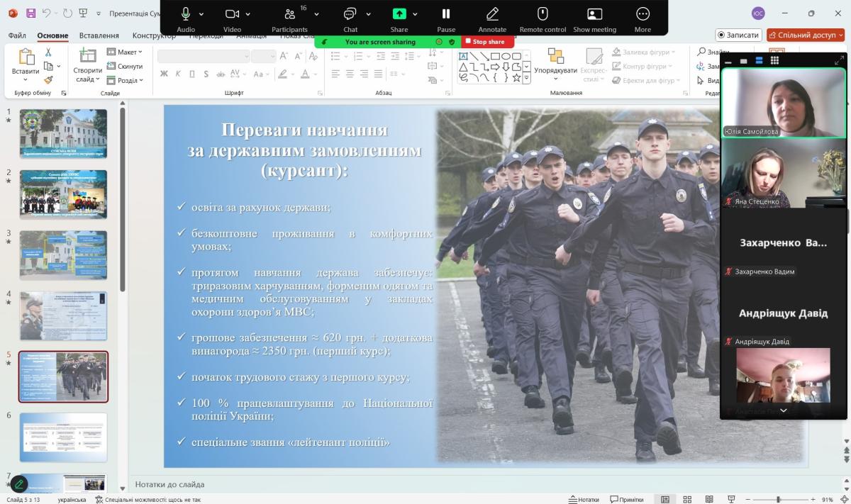Expand the Розділ section dropdown

tap(125, 80)
